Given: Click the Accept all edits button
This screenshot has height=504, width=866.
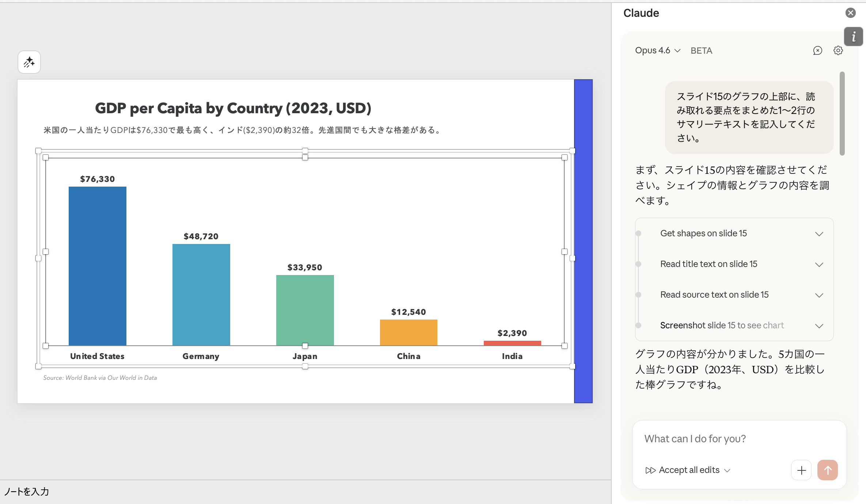Looking at the screenshot, I should click(x=688, y=470).
